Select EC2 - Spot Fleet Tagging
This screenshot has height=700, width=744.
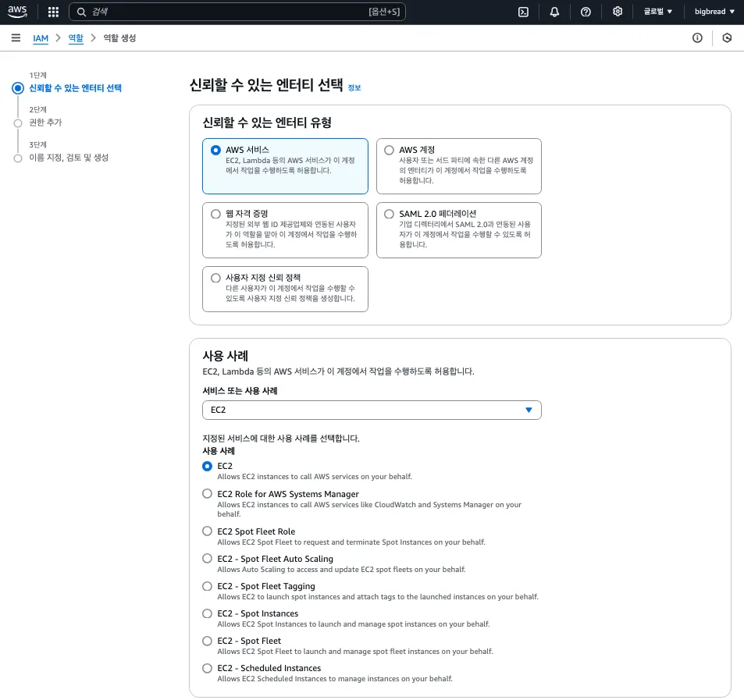(x=208, y=586)
